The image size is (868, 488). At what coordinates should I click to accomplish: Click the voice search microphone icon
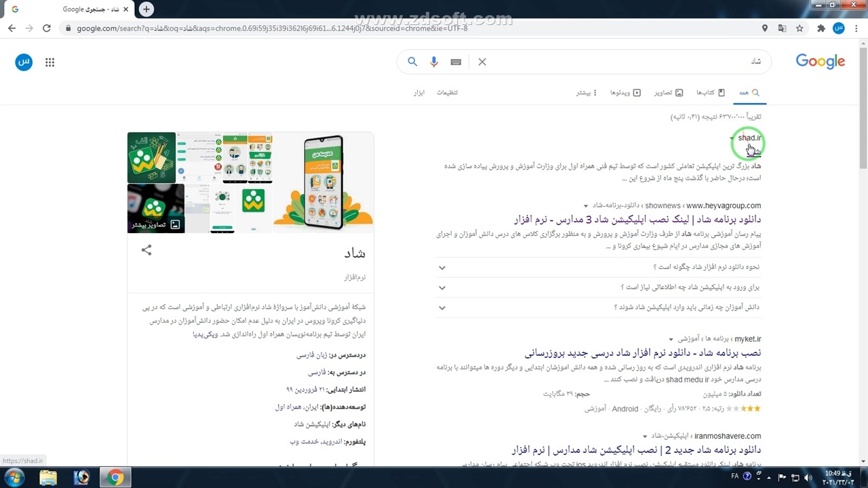click(x=434, y=62)
